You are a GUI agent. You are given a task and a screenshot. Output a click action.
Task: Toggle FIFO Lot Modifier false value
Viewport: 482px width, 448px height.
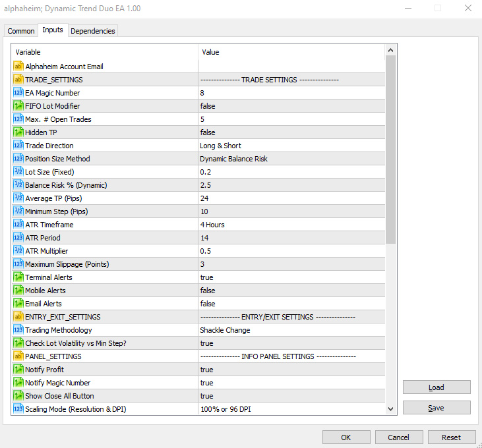coord(291,106)
